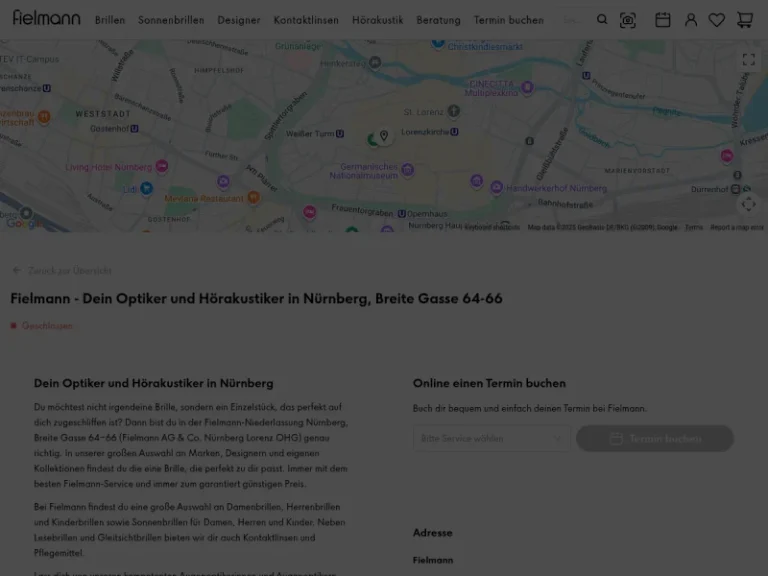Click the back arrow next to Zurück zur Übersicht
This screenshot has width=768, height=576.
[x=17, y=270]
